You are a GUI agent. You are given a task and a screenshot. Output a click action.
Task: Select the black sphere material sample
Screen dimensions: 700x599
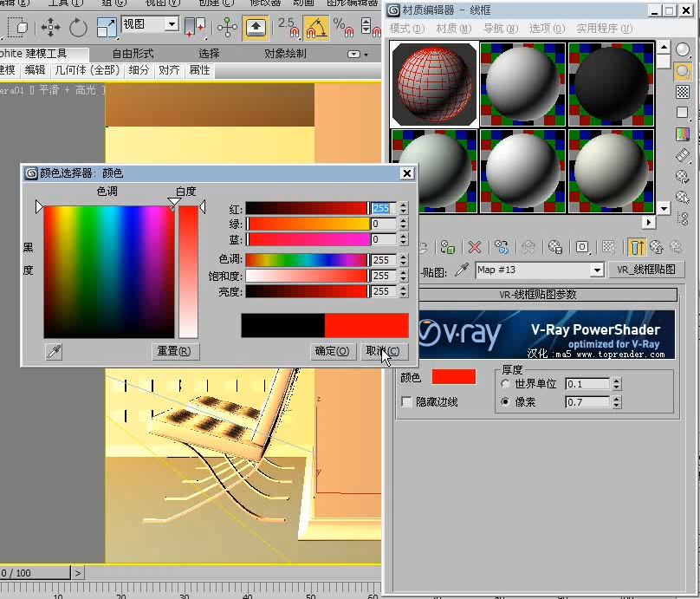(611, 84)
